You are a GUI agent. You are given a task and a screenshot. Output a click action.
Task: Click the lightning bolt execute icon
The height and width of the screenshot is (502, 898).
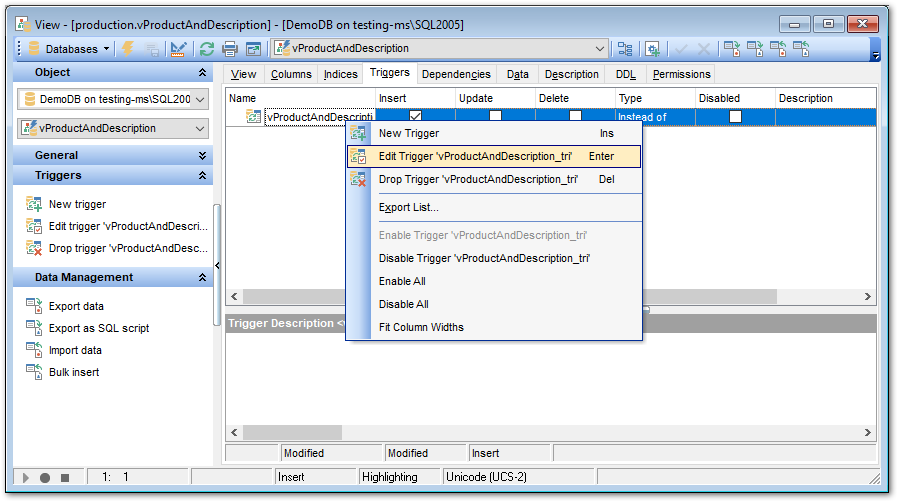pos(128,49)
